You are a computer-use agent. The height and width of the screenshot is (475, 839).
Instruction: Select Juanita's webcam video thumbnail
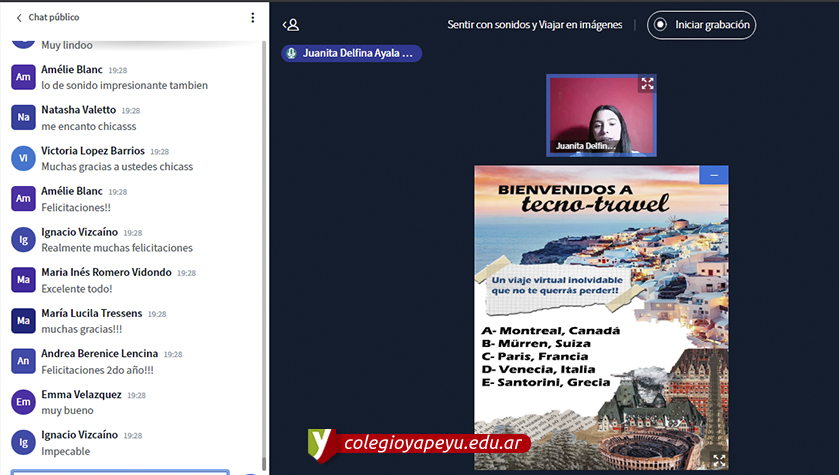(x=602, y=112)
